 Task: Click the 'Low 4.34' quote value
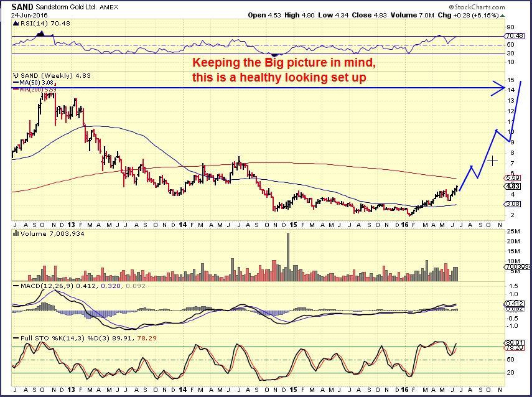334,16
